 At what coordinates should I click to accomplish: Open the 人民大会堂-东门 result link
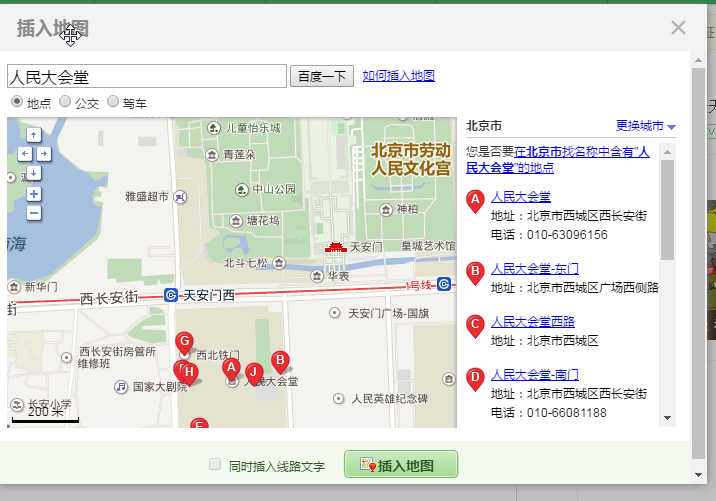[535, 269]
